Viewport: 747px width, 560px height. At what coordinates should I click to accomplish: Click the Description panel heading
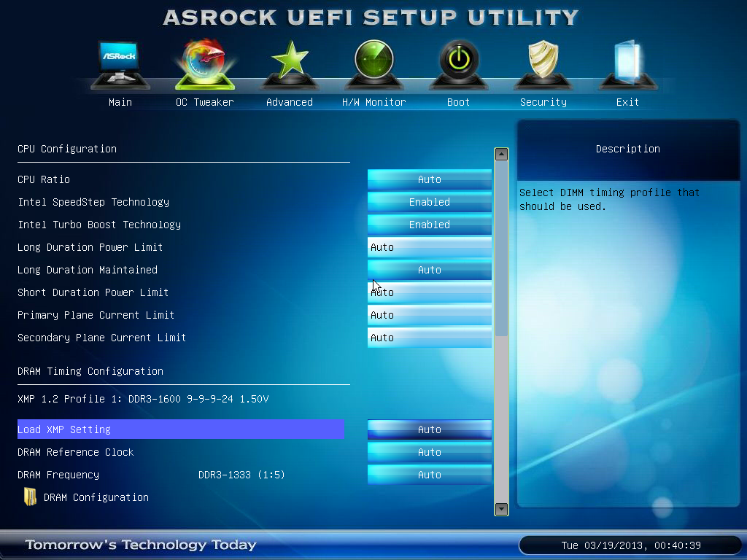[628, 149]
